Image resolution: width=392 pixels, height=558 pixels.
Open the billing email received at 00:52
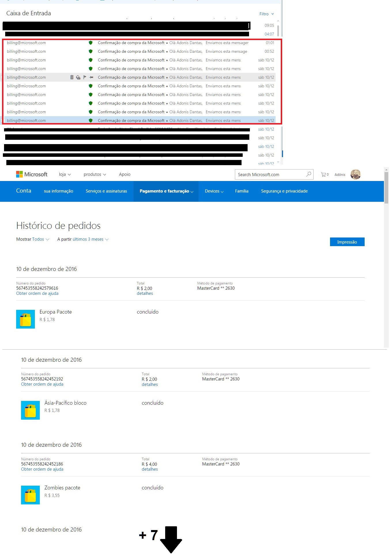[x=140, y=51]
